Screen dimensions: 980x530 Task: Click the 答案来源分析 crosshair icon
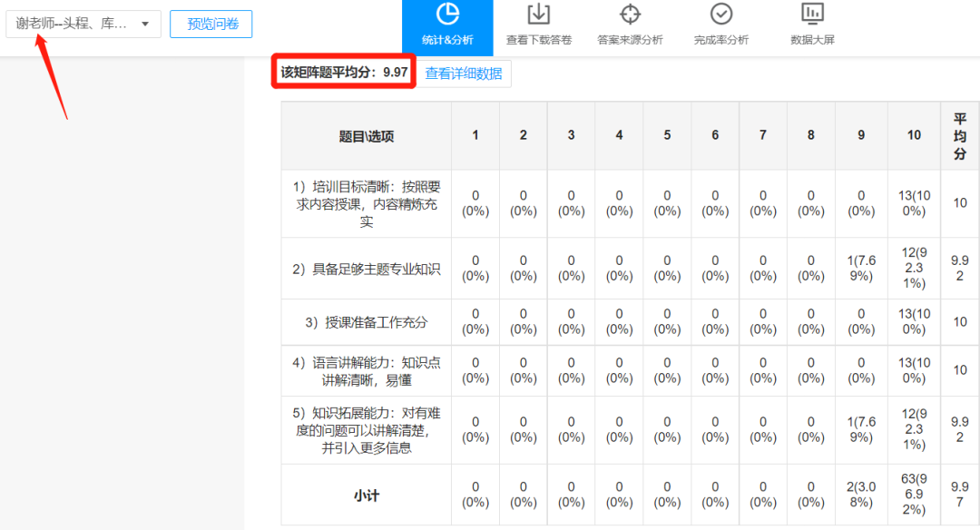[x=630, y=14]
